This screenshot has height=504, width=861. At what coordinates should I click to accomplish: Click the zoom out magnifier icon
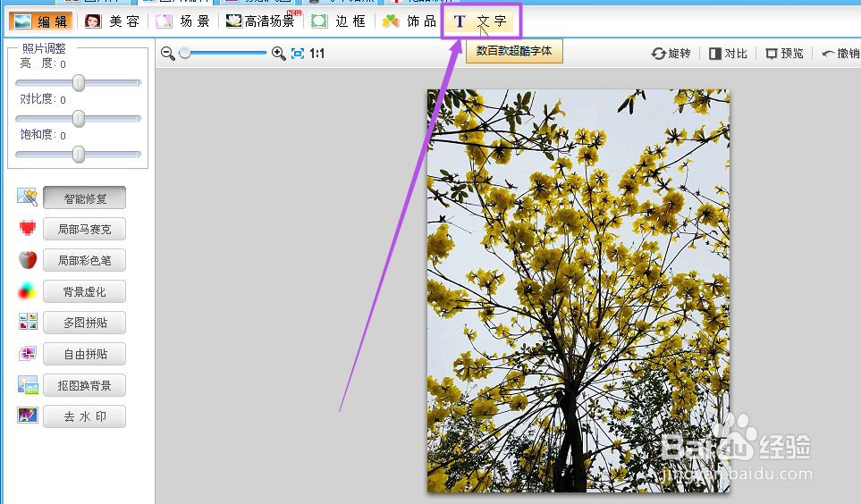point(168,54)
